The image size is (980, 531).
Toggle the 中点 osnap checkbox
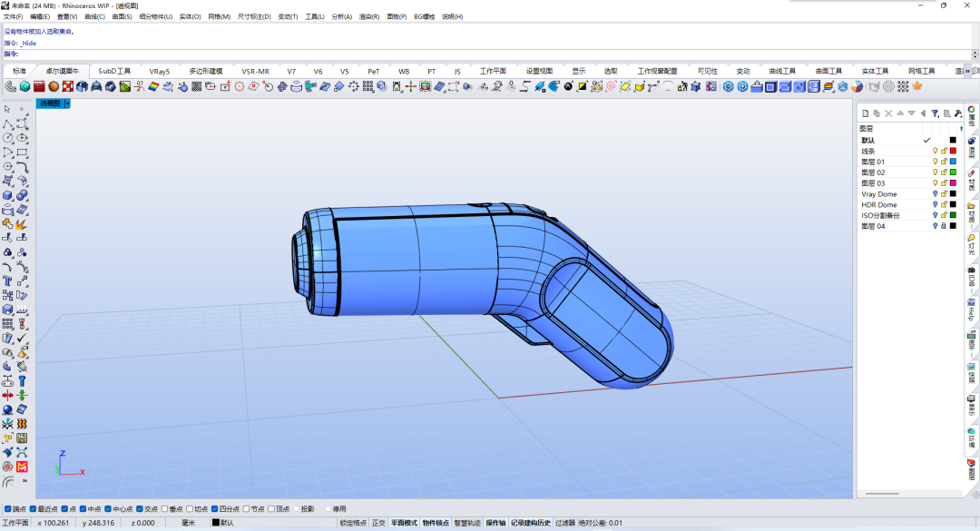coord(83,509)
